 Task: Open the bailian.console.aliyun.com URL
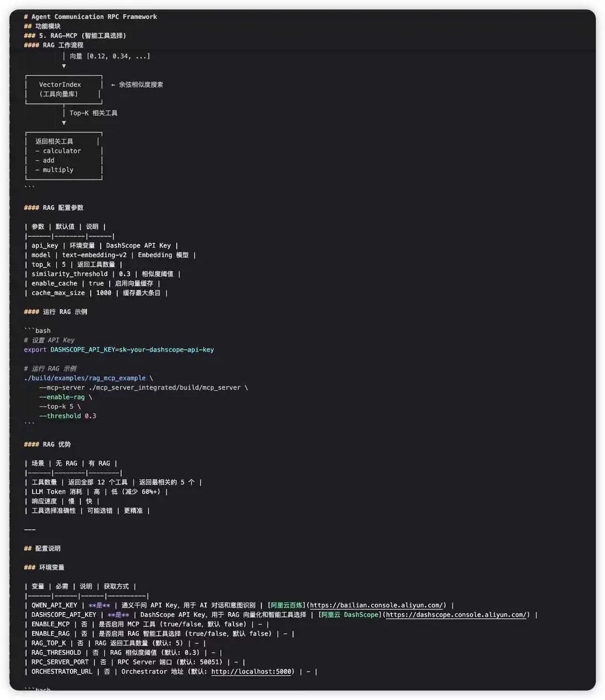[377, 605]
